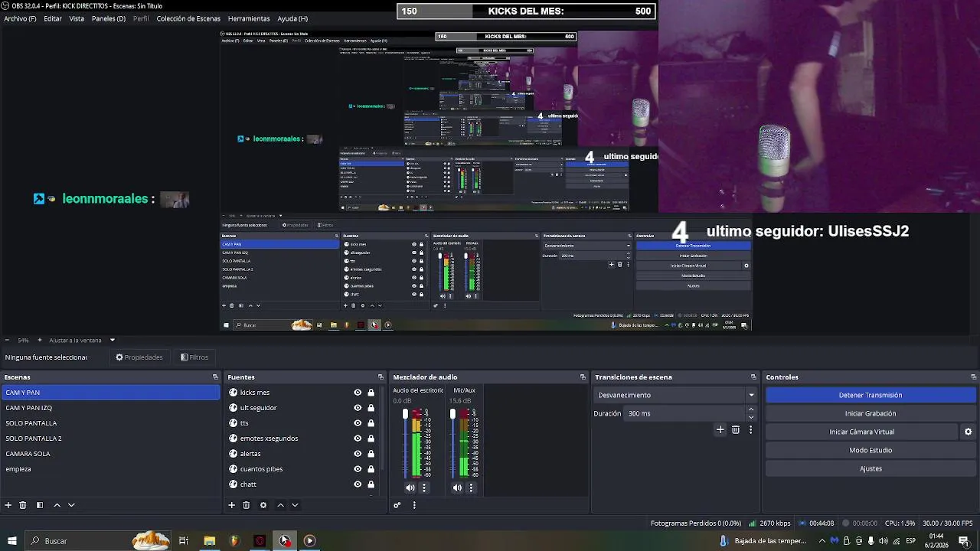
Task: Add a new source in Fuentes toolbar
Action: click(231, 505)
